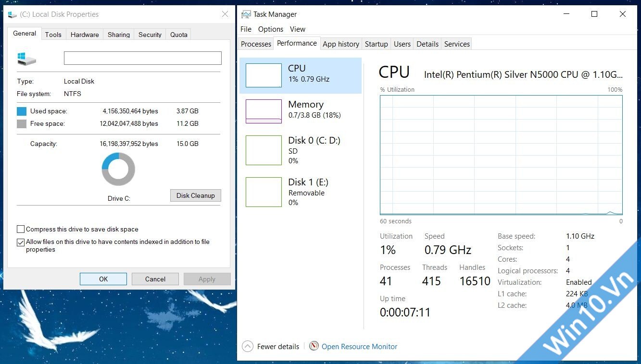Viewport: 641px width, 364px height.
Task: Enable Compress this drive to save disk space
Action: point(20,229)
